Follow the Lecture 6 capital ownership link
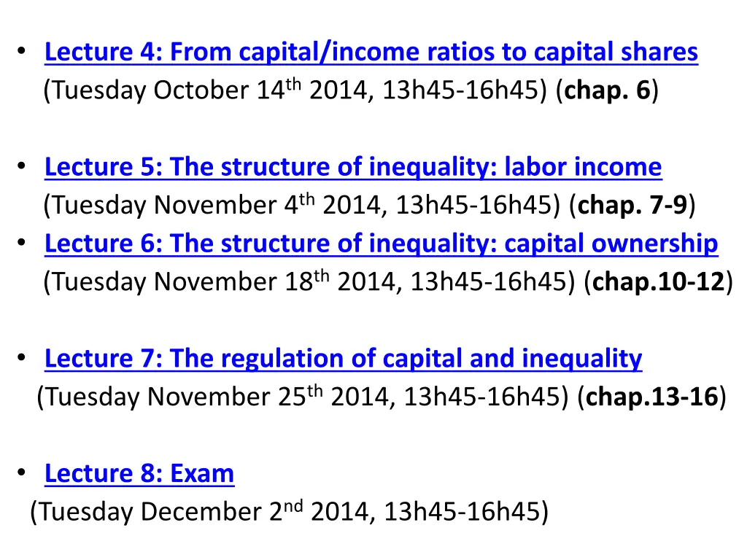 [381, 244]
